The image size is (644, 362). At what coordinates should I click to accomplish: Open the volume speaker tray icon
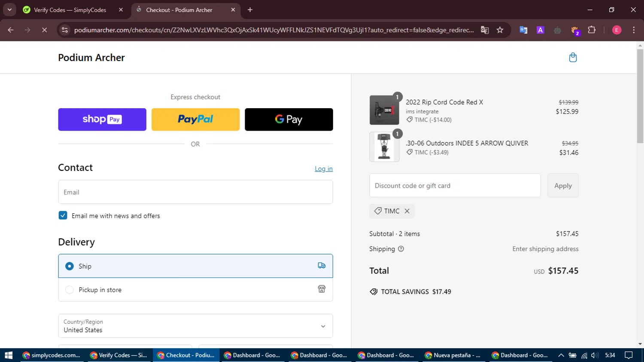pos(595,355)
